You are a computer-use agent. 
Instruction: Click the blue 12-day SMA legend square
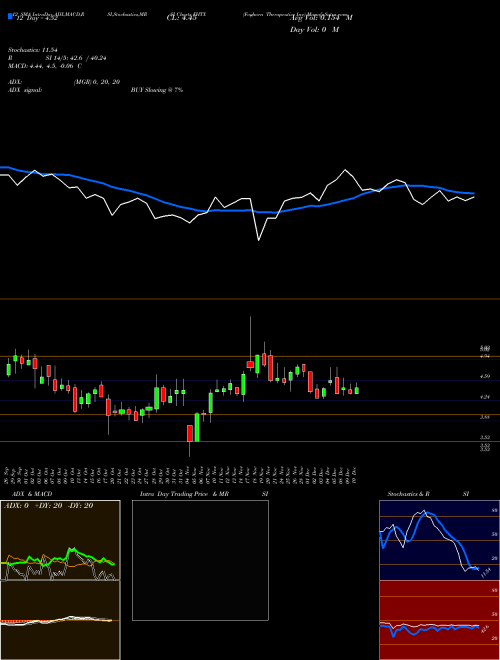click(x=10, y=16)
